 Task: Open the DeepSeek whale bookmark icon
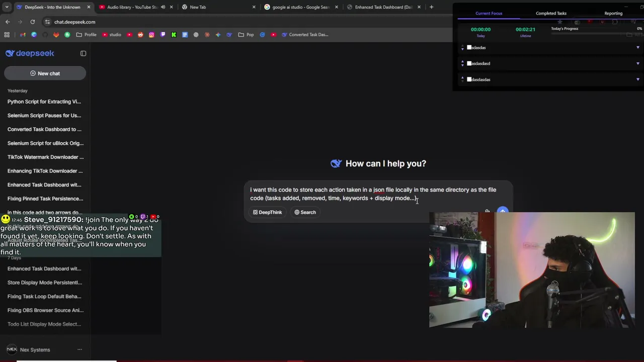229,35
